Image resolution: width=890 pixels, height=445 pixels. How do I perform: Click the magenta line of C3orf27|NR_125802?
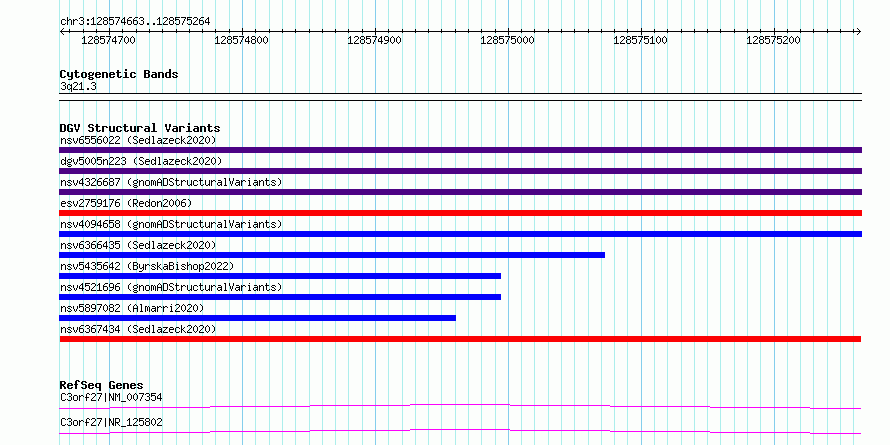tap(460, 431)
